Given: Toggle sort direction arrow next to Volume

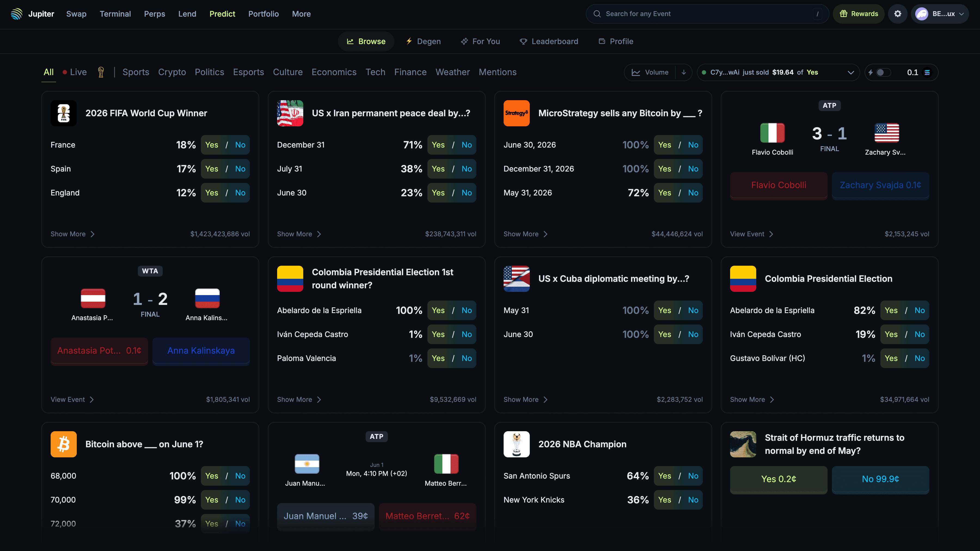Looking at the screenshot, I should pyautogui.click(x=684, y=72).
